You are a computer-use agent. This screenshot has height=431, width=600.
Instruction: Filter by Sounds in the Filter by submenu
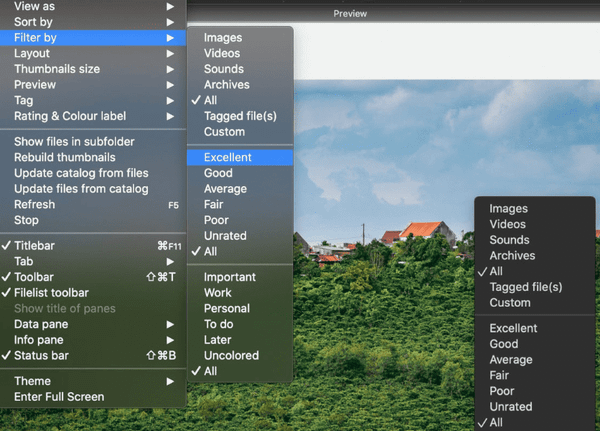click(240, 69)
